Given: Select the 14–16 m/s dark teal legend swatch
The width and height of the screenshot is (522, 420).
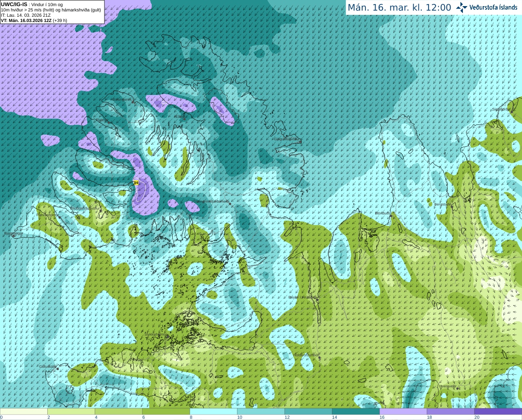Looking at the screenshot, I should point(356,411).
